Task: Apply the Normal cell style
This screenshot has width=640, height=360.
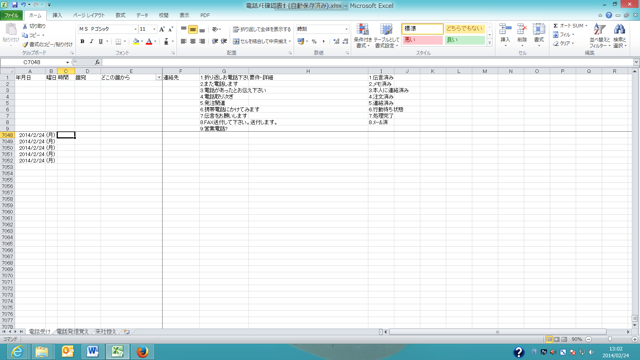Action: coord(422,29)
